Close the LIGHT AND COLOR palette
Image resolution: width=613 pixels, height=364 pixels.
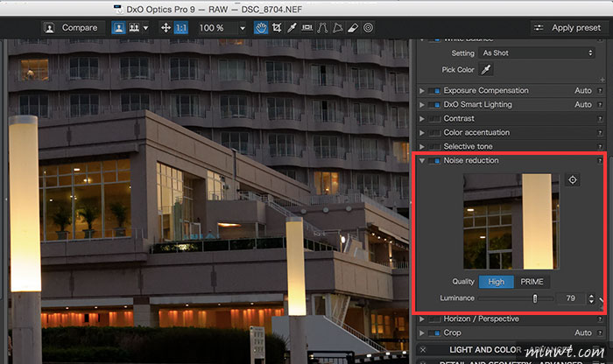423,350
